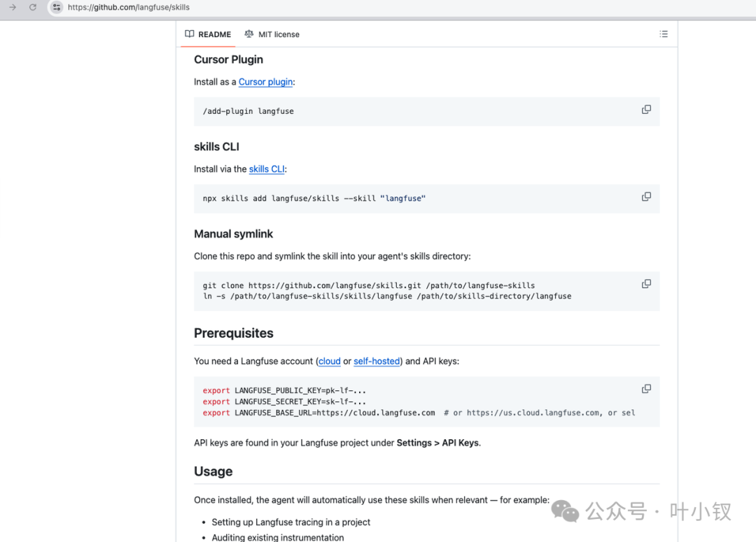
Task: Switch to the MIT license tab
Action: coord(272,34)
